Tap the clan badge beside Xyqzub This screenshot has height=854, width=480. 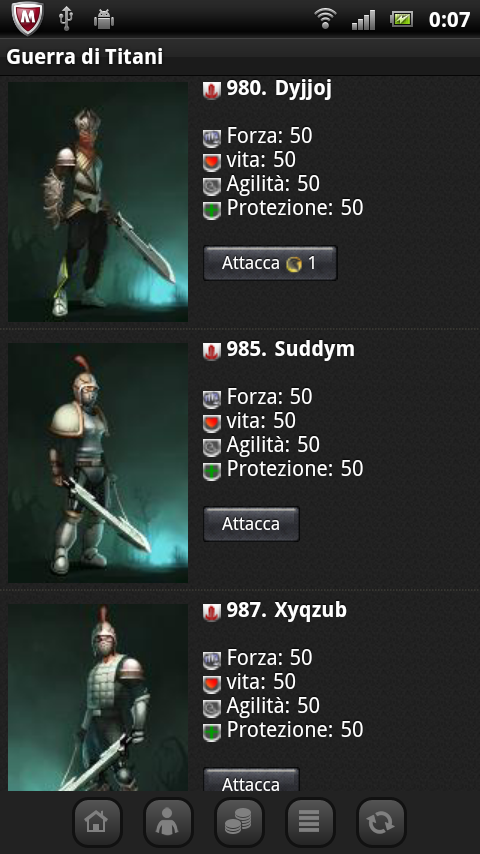tap(211, 612)
